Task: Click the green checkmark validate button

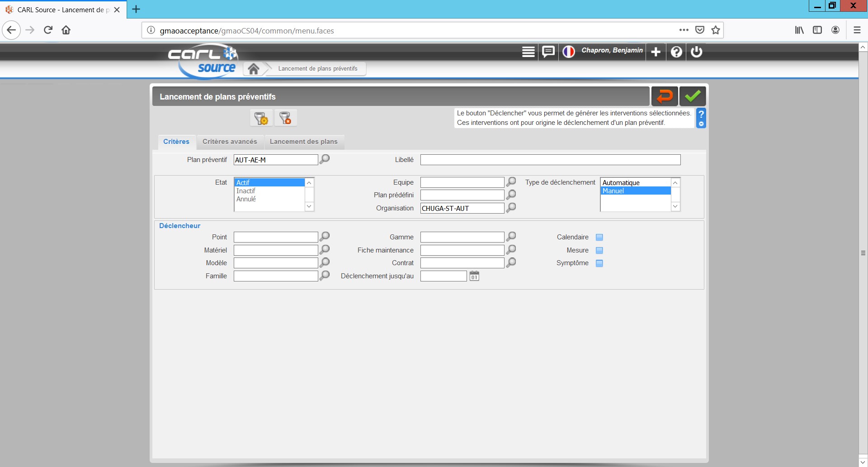Action: (x=692, y=96)
